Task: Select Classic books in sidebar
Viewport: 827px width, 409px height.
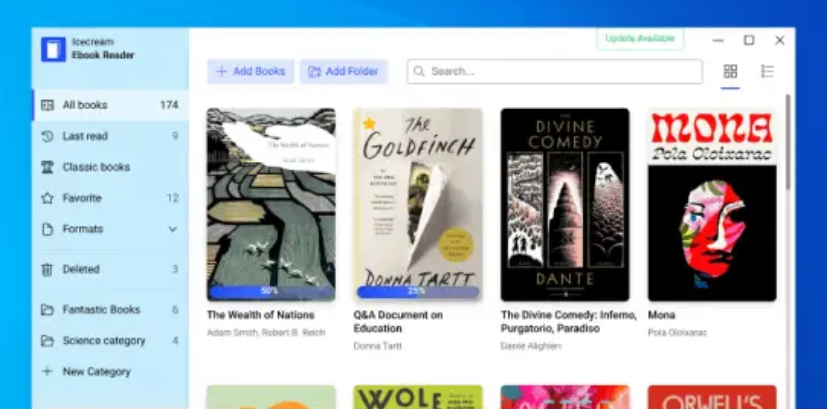Action: [110, 167]
